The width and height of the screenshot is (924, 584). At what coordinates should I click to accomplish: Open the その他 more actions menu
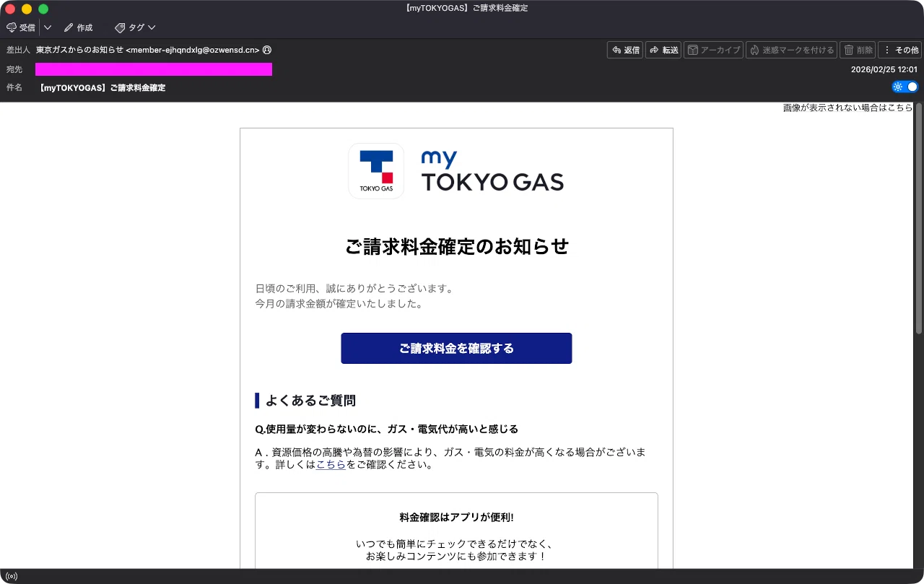click(899, 50)
